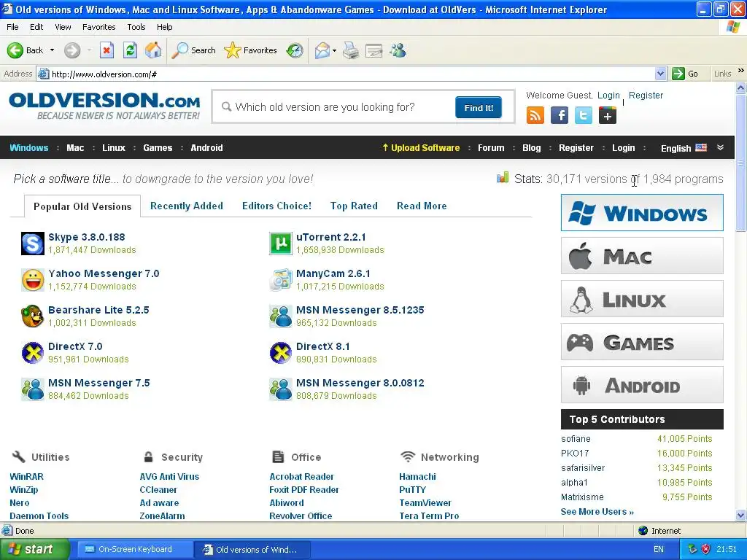
Task: Click the stats bar chart icon
Action: [x=503, y=178]
